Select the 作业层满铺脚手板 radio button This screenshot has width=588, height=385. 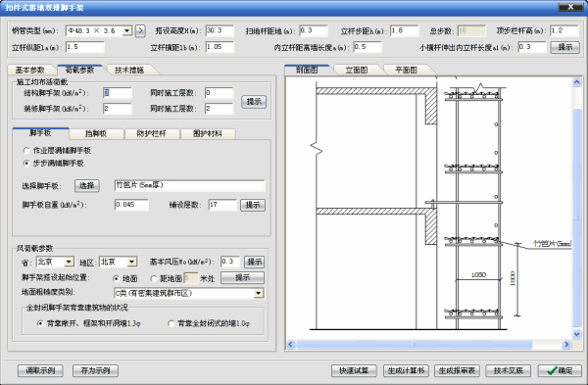click(x=26, y=151)
